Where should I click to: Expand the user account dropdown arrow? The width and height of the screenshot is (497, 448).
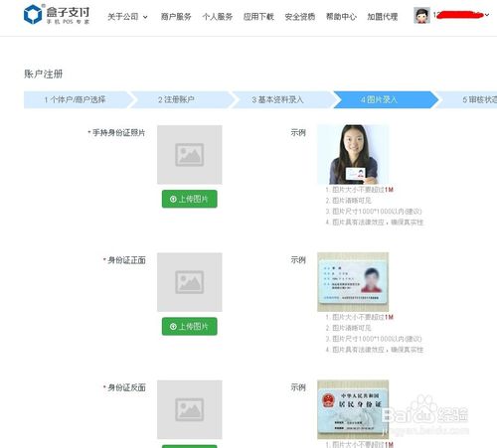click(x=487, y=15)
